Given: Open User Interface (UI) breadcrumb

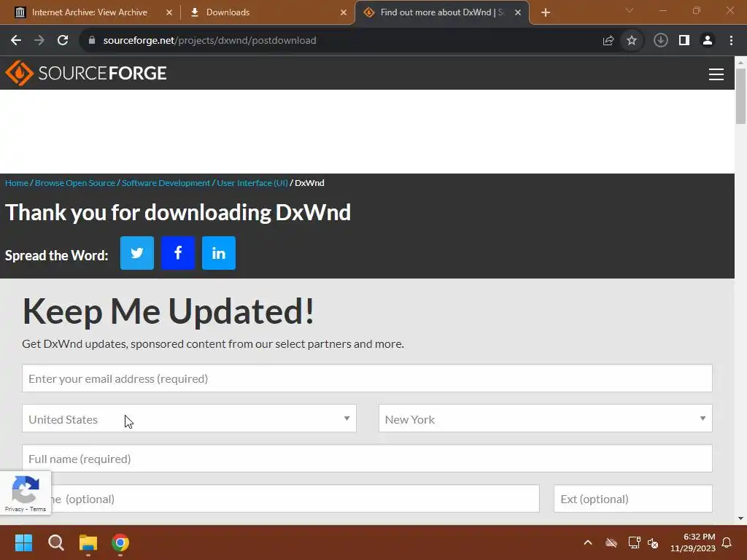Looking at the screenshot, I should 252,183.
